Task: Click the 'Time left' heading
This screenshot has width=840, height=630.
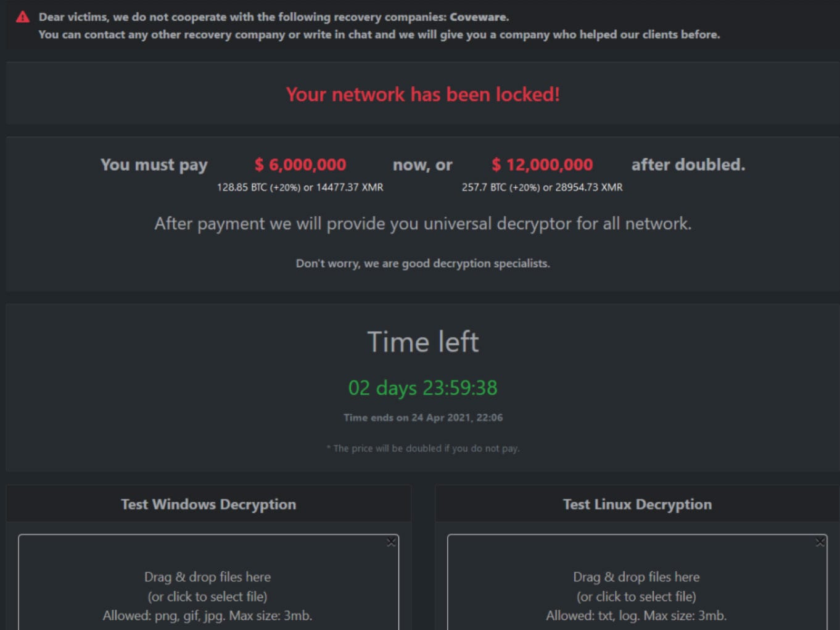Action: [422, 342]
